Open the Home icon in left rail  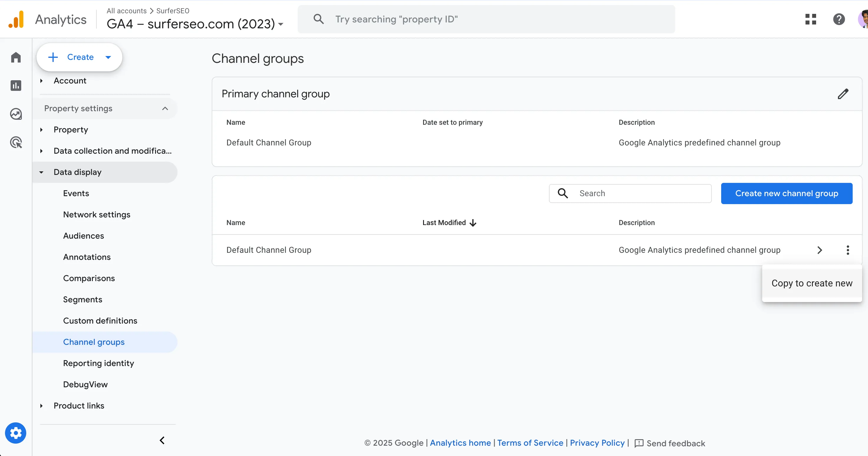tap(16, 57)
